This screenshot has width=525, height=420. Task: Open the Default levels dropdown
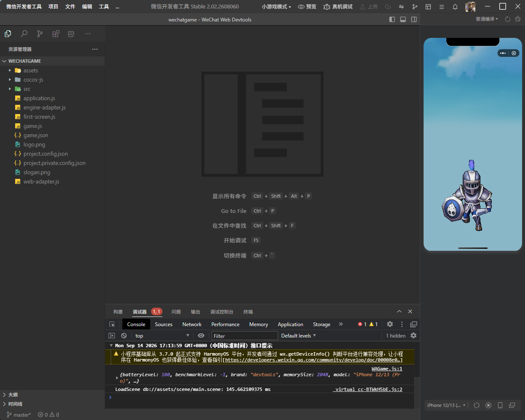[x=298, y=335]
